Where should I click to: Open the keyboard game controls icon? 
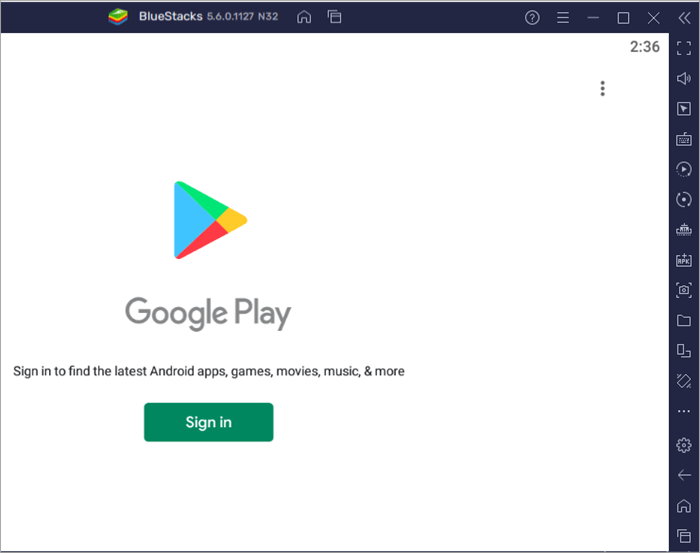click(x=684, y=139)
